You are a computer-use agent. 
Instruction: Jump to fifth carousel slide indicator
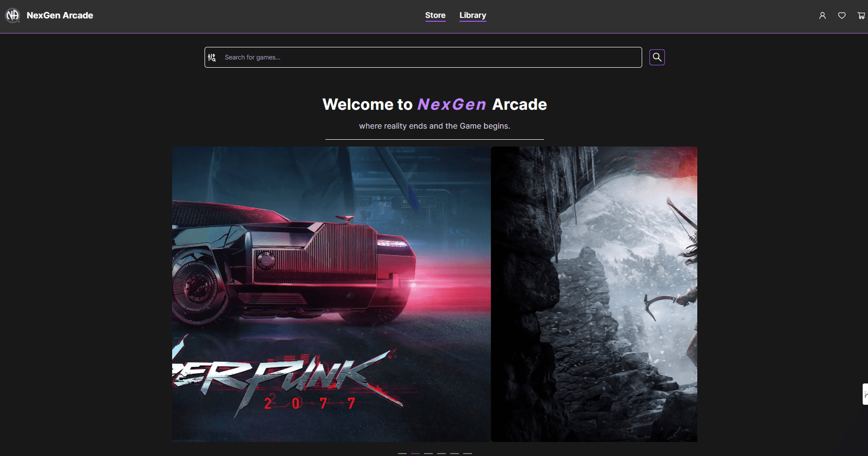455,454
